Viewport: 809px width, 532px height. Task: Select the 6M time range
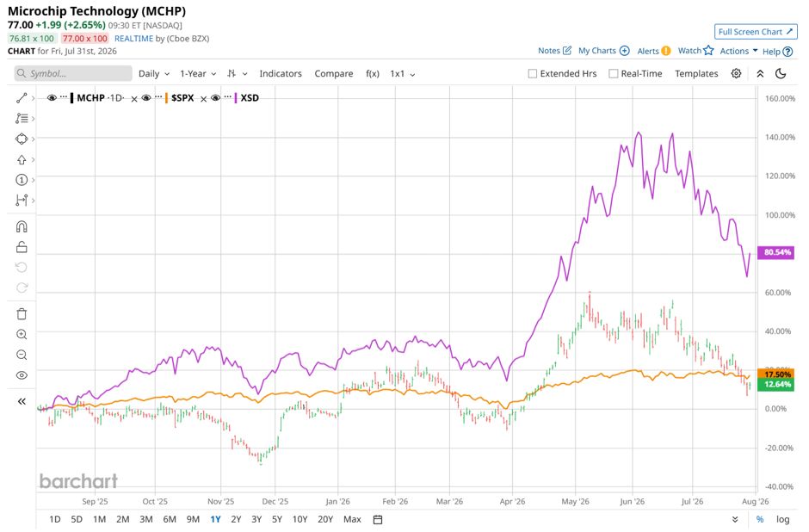pos(170,520)
